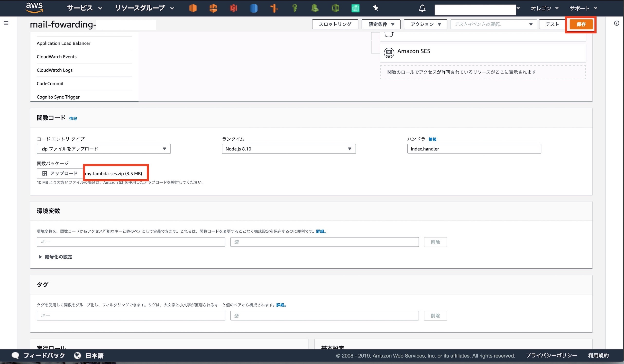Image resolution: width=624 pixels, height=364 pixels.
Task: Click the info icon at top right
Action: 617,23
